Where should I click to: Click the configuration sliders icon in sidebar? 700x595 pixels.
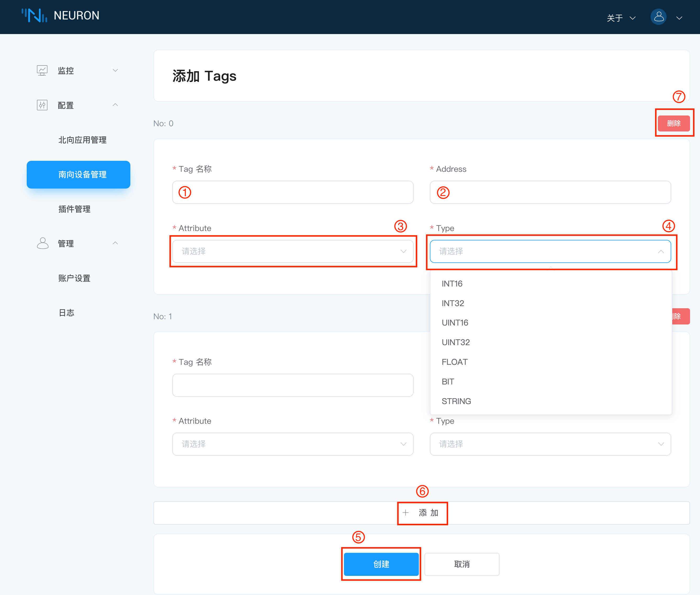tap(42, 105)
